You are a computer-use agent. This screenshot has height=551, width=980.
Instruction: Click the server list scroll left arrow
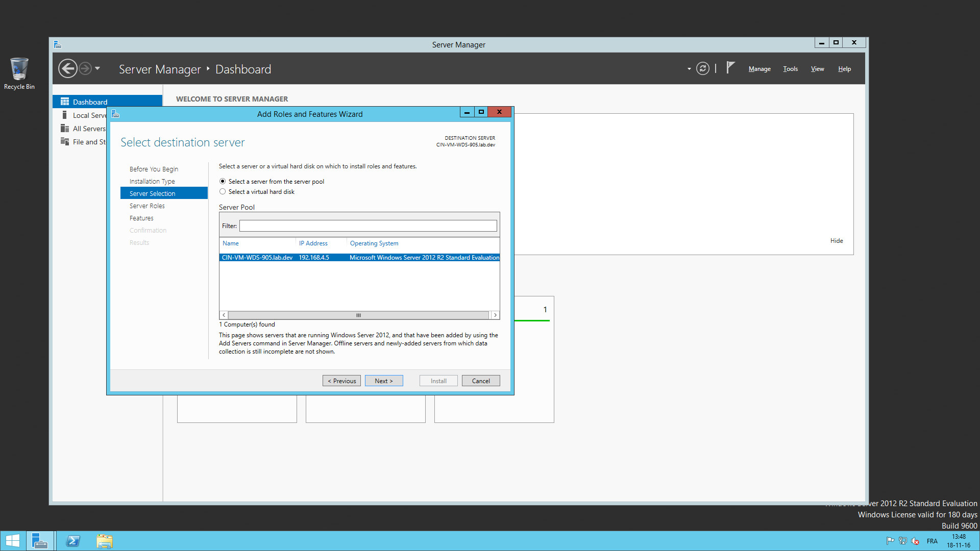224,315
